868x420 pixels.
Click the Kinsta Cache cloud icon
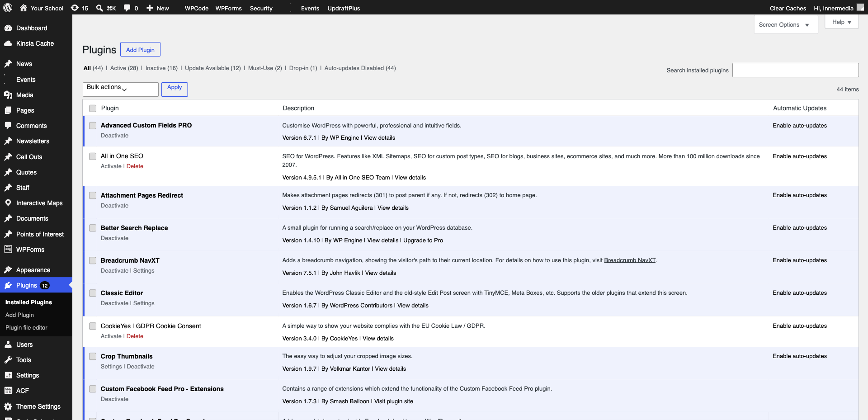[8, 43]
